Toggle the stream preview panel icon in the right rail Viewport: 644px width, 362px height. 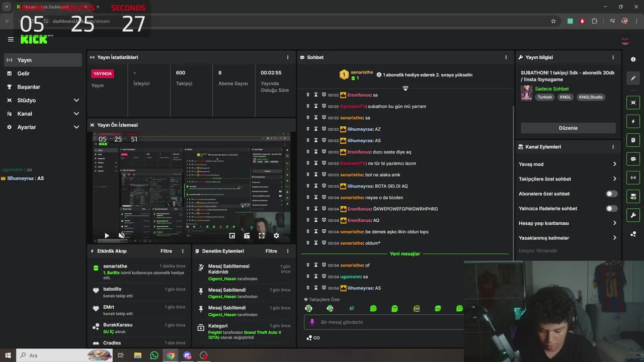pyautogui.click(x=633, y=103)
